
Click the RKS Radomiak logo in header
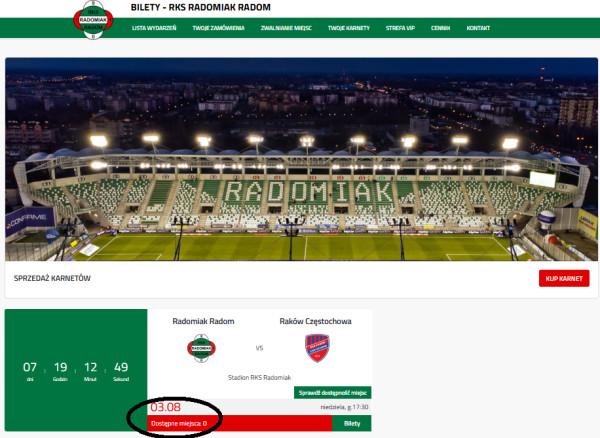pyautogui.click(x=93, y=20)
